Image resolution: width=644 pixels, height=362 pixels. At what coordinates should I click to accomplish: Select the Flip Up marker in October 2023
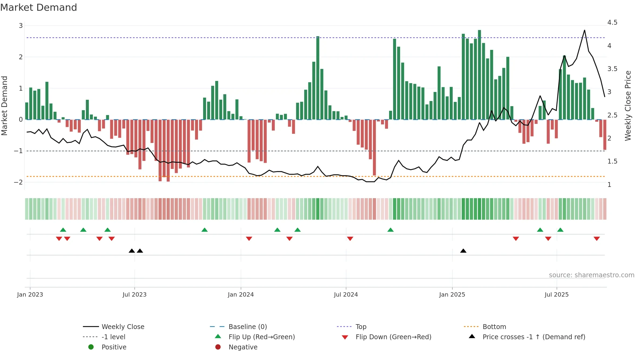204,230
